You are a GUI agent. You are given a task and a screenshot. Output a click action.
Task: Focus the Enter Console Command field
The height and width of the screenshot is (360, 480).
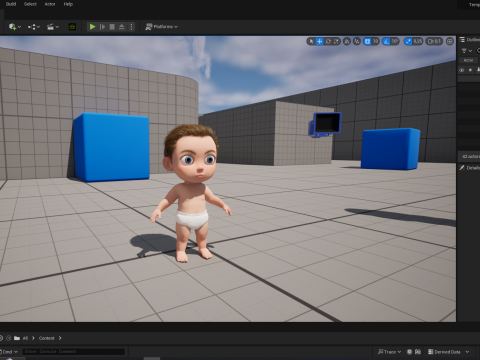pyautogui.click(x=74, y=351)
